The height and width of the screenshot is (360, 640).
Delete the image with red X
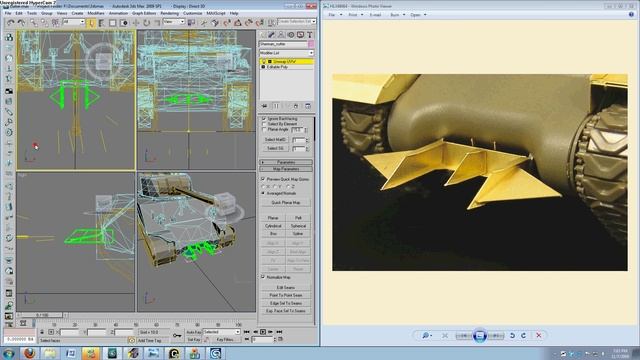(x=539, y=336)
